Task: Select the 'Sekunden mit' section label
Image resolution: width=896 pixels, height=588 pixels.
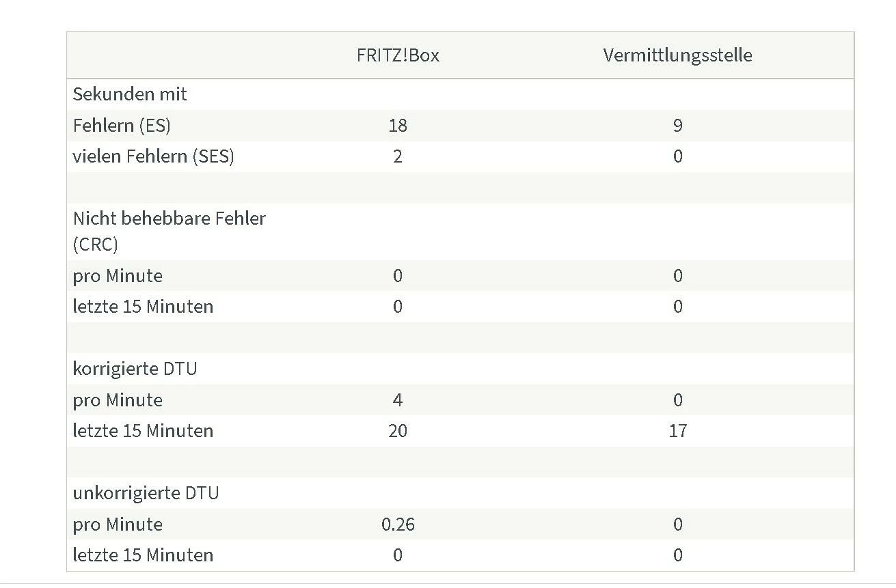Action: pyautogui.click(x=130, y=94)
